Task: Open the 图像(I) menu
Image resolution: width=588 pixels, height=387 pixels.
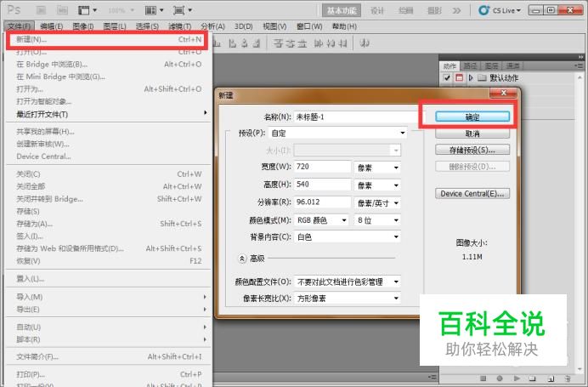Action: (x=83, y=26)
